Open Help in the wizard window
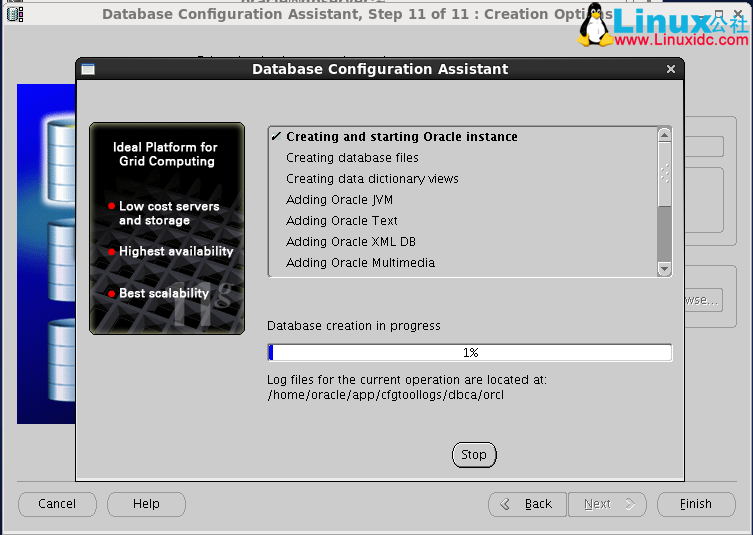 tap(146, 504)
